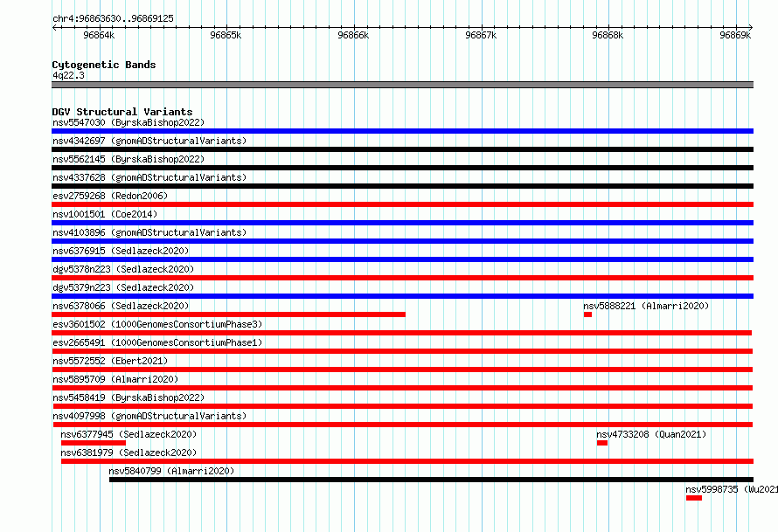Open the dgv5378n223 (Sedlazeck2020) label

tap(123, 269)
